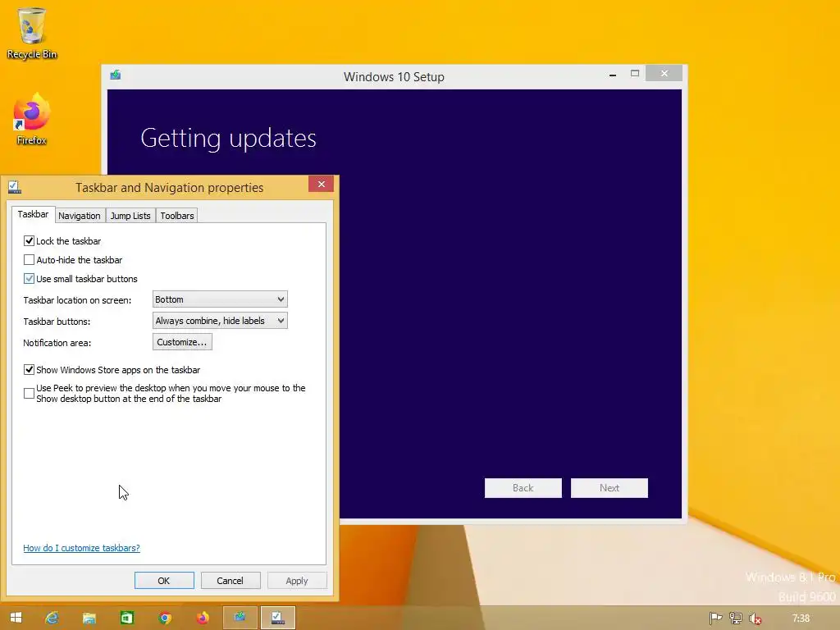The width and height of the screenshot is (840, 630).
Task: Launch Internet Explorer from the taskbar
Action: (52, 618)
